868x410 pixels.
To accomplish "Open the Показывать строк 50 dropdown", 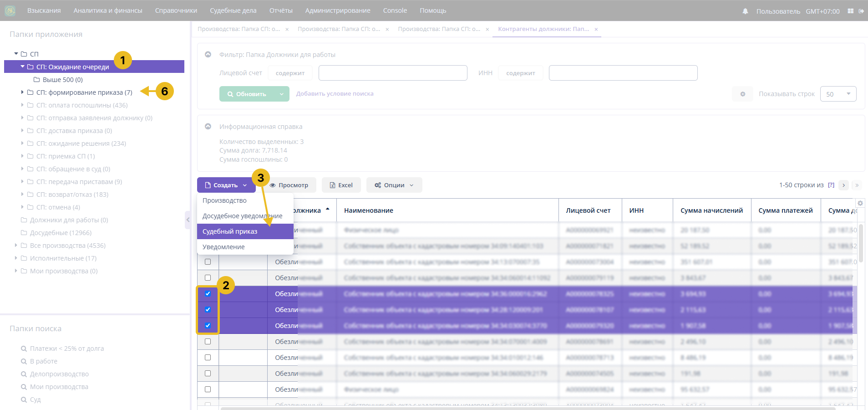I will pyautogui.click(x=838, y=94).
